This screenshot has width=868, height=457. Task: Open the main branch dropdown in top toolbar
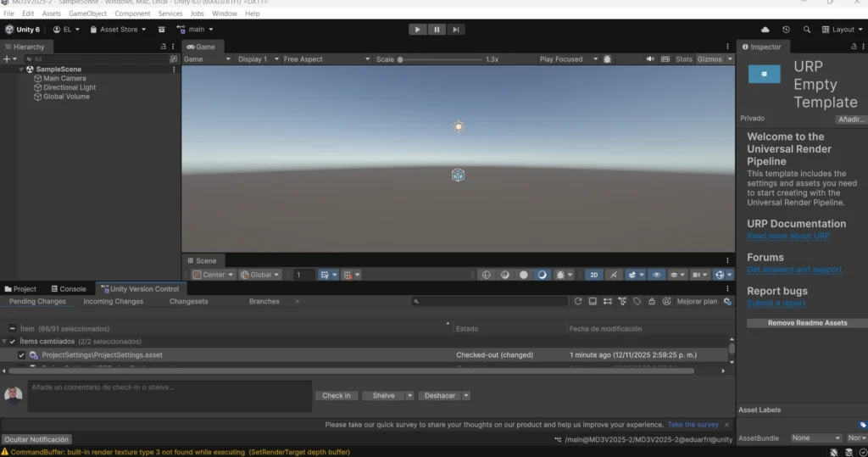click(x=195, y=30)
